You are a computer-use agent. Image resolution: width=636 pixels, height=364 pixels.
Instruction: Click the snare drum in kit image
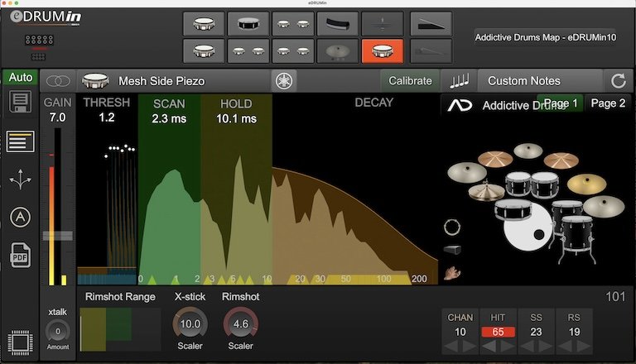[x=513, y=209]
